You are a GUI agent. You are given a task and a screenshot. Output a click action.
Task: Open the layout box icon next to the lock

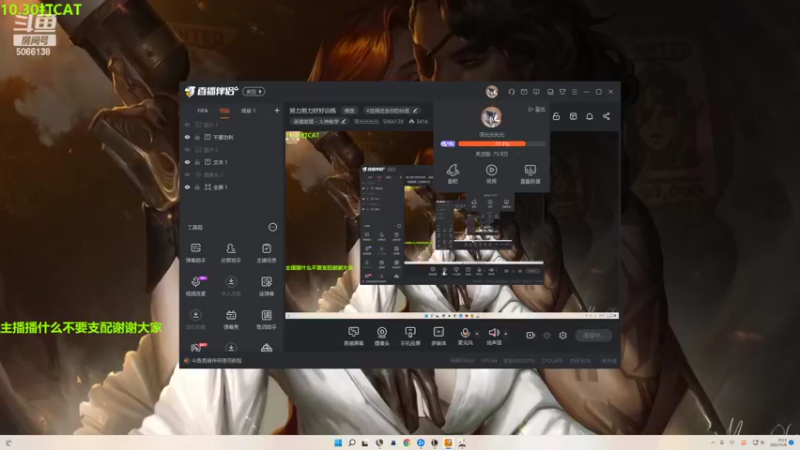tap(573, 116)
